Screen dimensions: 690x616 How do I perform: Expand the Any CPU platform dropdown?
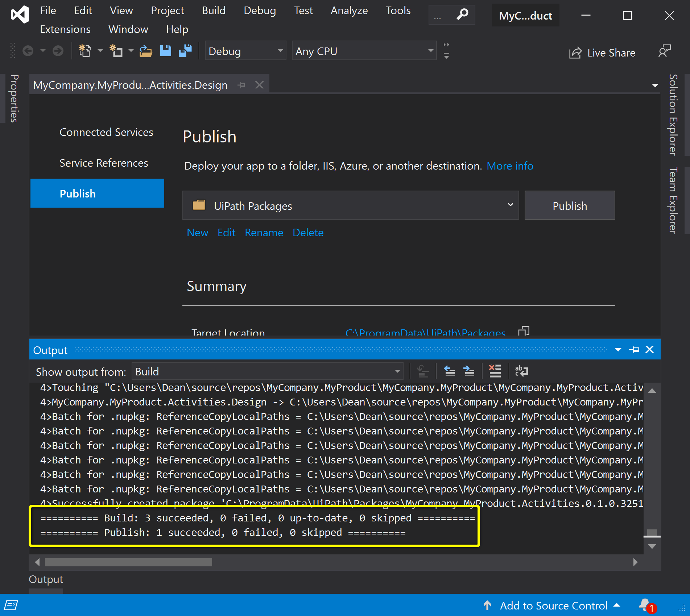tap(364, 51)
